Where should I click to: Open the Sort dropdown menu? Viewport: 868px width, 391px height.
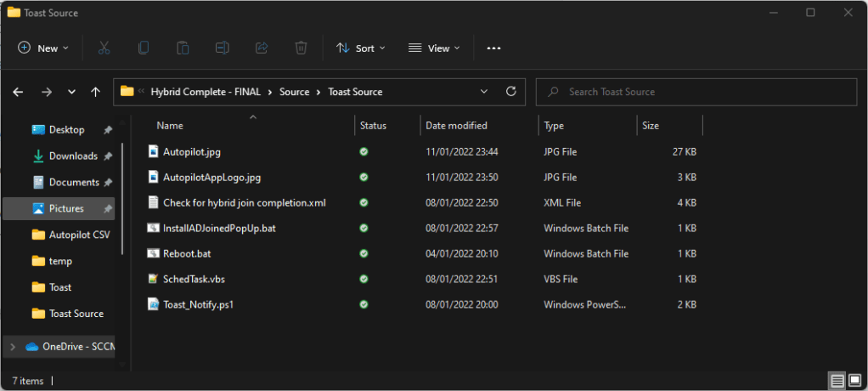[x=361, y=48]
